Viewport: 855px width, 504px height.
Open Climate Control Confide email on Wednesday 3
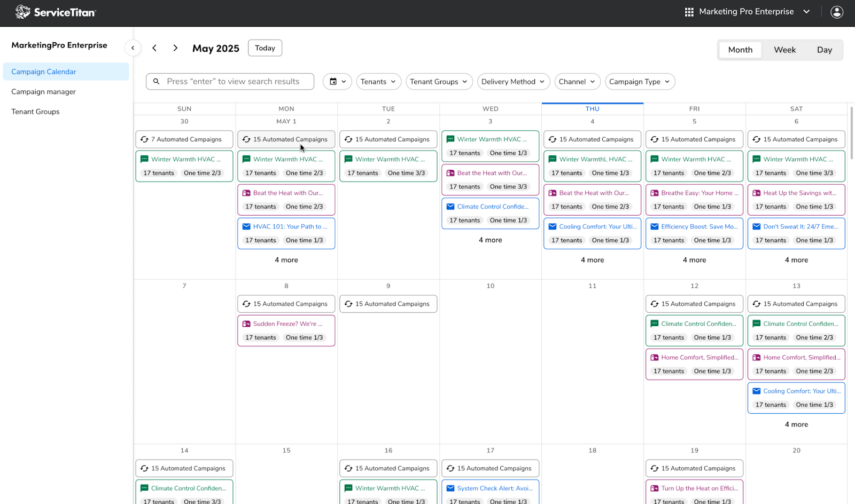491,214
